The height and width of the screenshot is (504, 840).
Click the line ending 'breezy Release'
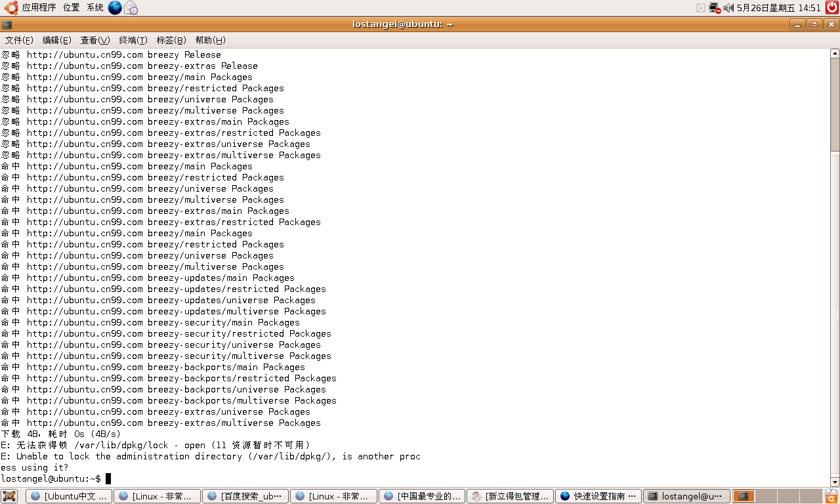pos(111,54)
